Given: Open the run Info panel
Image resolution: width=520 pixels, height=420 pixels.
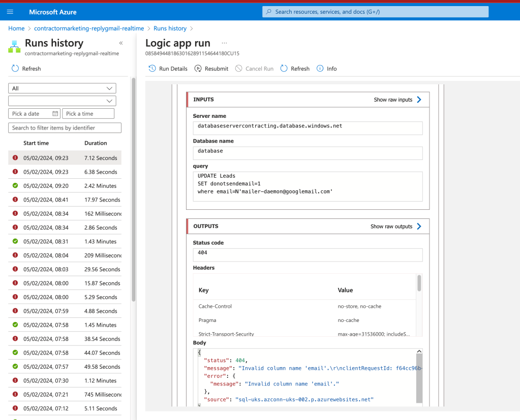Looking at the screenshot, I should (327, 69).
